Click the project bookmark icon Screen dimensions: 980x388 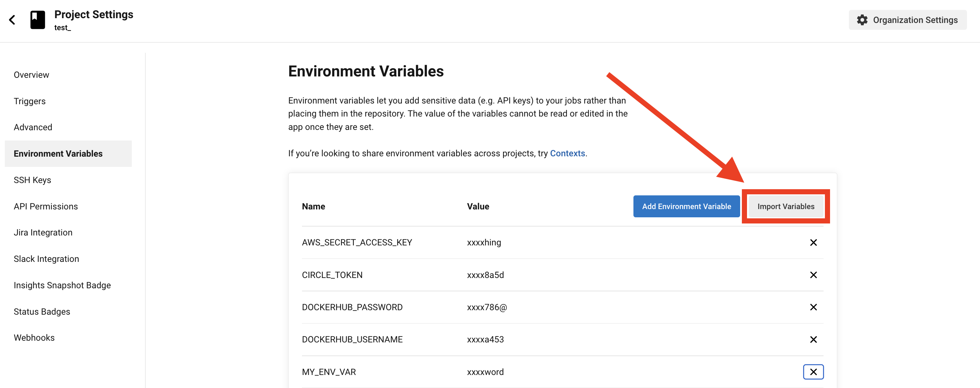point(38,20)
